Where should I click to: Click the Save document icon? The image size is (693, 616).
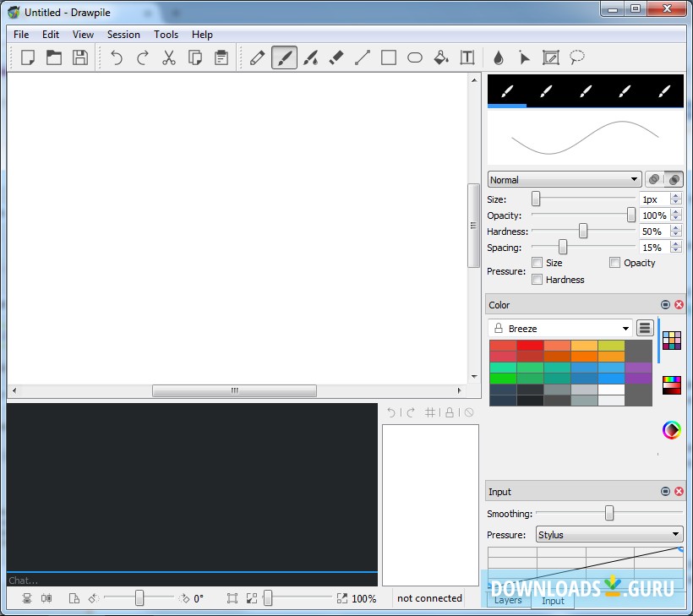[79, 57]
